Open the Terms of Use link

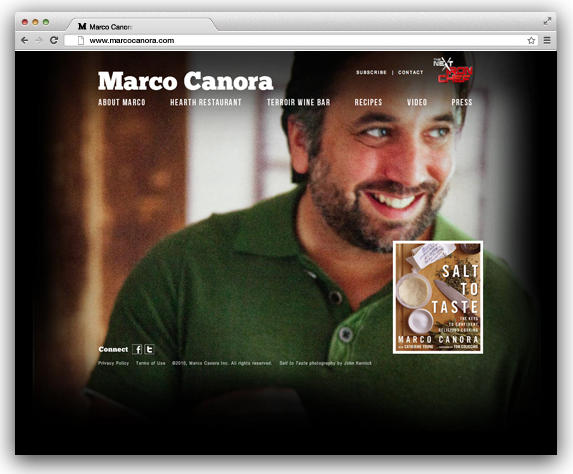pos(151,363)
